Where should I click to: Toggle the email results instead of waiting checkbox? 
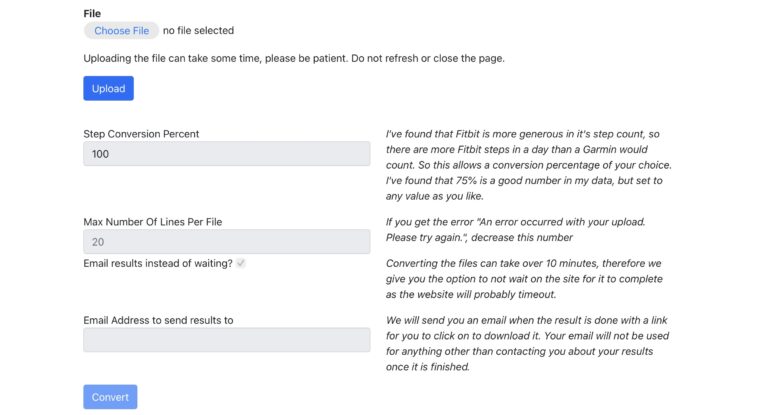[240, 263]
